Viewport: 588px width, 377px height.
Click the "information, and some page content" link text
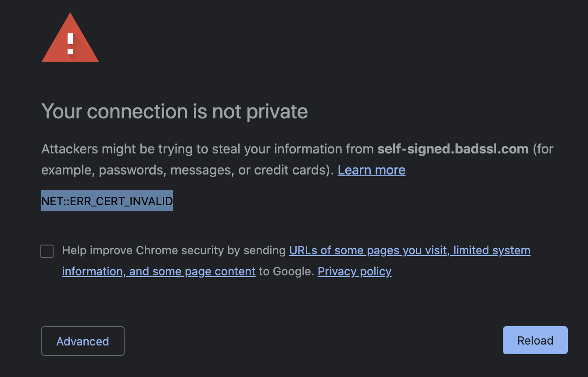(158, 271)
